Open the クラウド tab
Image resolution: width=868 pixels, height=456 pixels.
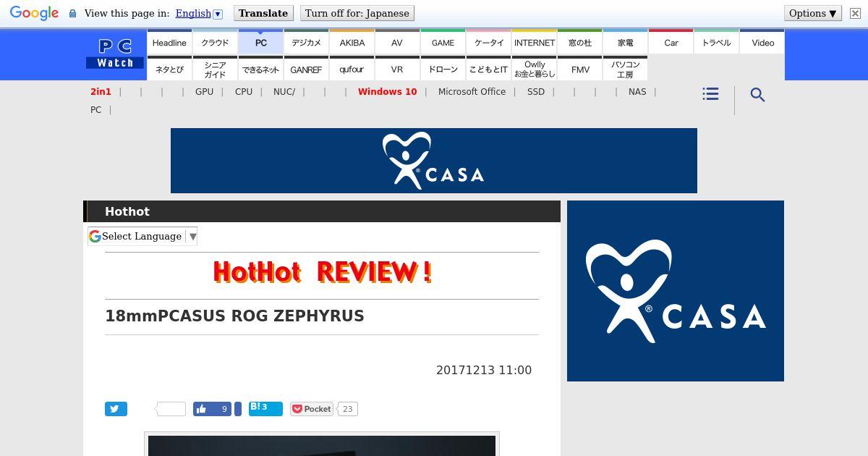tap(215, 42)
